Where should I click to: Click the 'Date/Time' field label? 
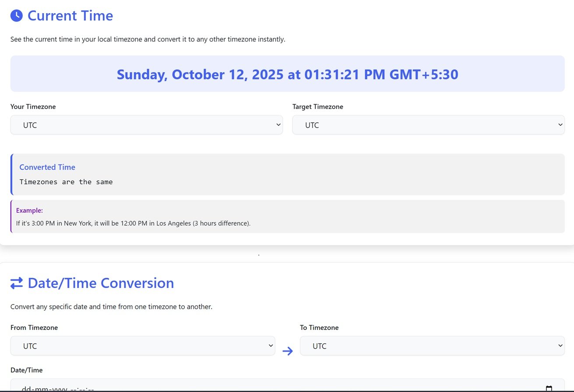pos(27,370)
